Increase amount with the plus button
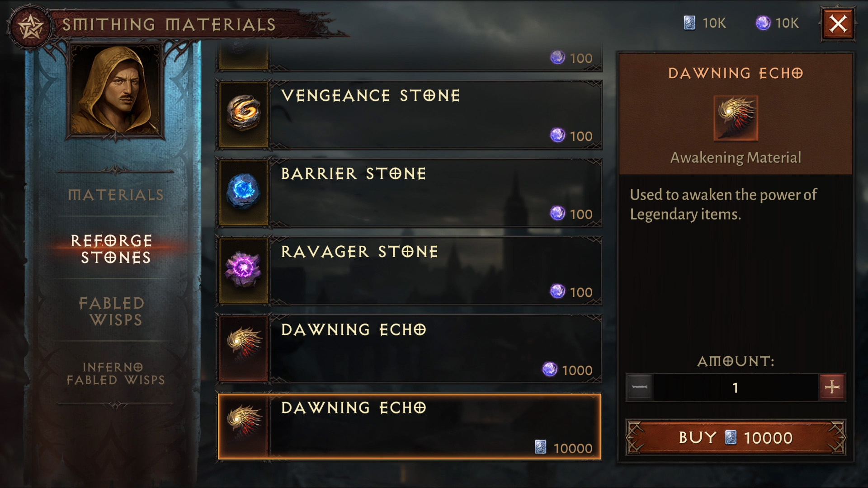This screenshot has width=868, height=488. (832, 387)
